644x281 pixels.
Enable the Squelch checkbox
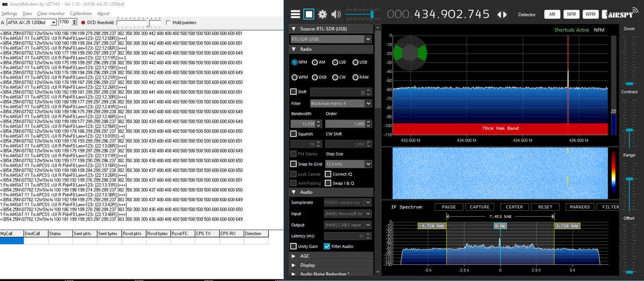coord(294,134)
